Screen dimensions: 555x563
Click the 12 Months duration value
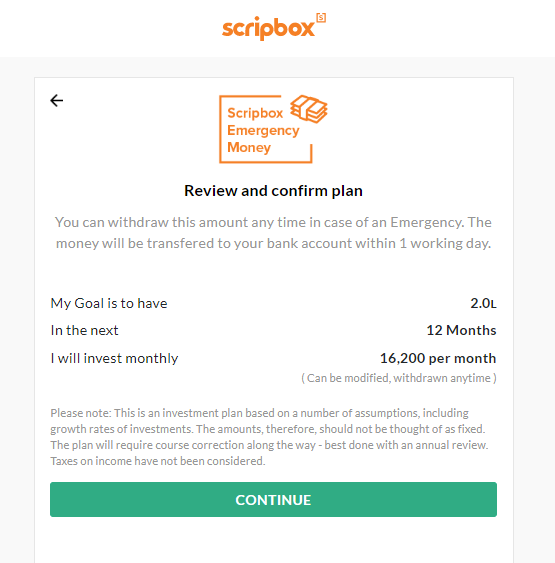click(461, 330)
